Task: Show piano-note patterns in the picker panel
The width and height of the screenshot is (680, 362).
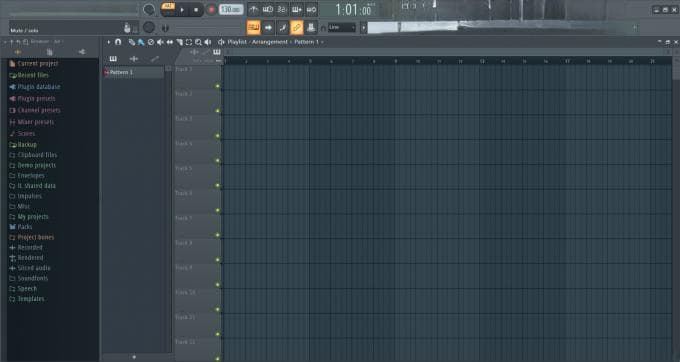Action: 113,59
